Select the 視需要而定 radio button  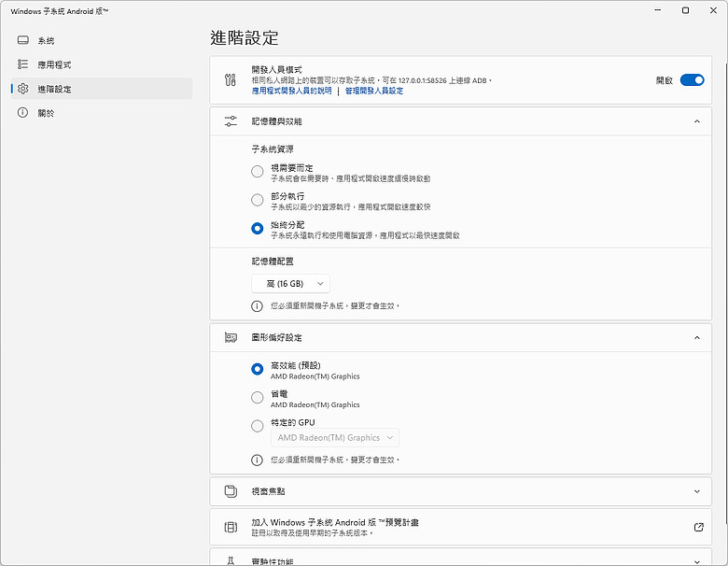258,172
